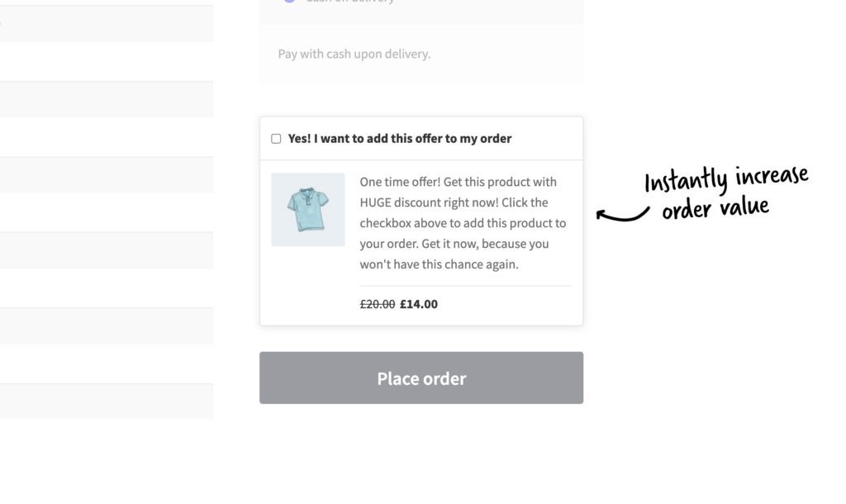Click the second gray row in left sidebar
The height and width of the screenshot is (504, 846).
[107, 97]
